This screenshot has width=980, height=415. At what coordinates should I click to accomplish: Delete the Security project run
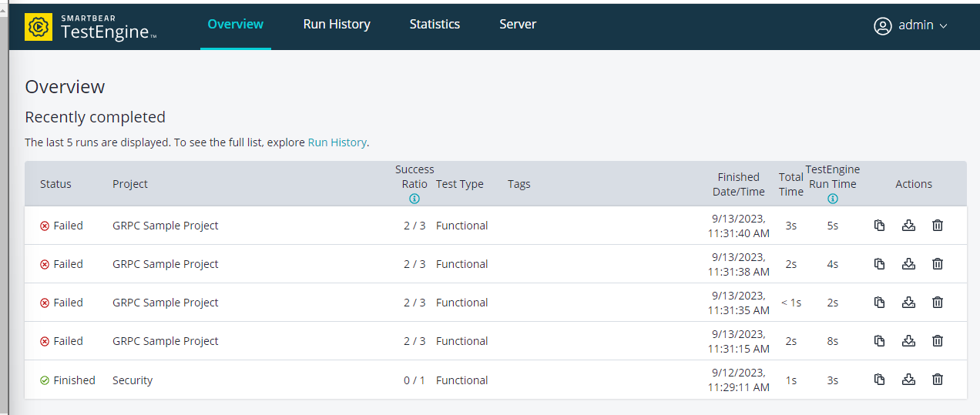[937, 380]
